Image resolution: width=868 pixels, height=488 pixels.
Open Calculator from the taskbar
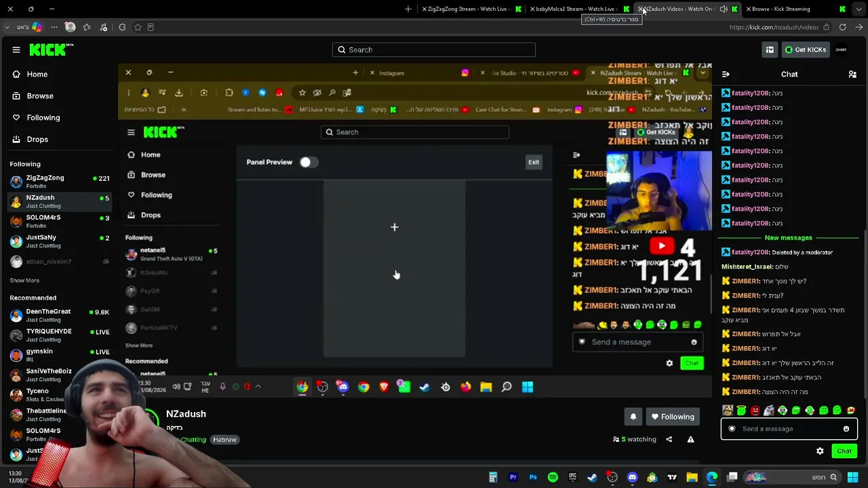tap(493, 478)
